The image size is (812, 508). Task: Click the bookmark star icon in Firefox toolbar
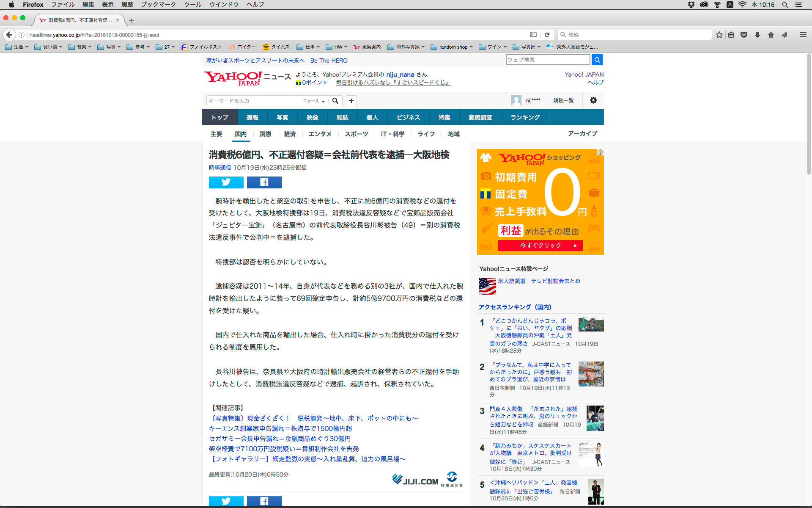(x=719, y=35)
